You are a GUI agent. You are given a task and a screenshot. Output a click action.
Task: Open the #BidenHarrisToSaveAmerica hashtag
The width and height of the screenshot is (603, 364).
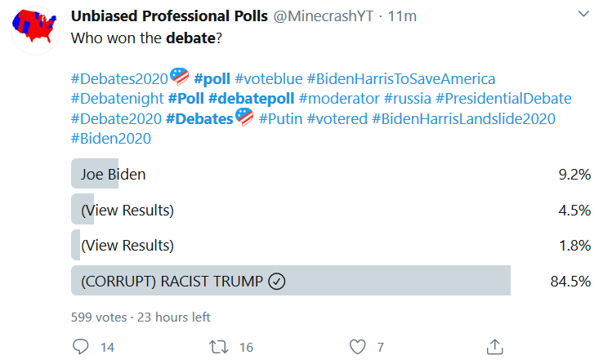pos(401,79)
